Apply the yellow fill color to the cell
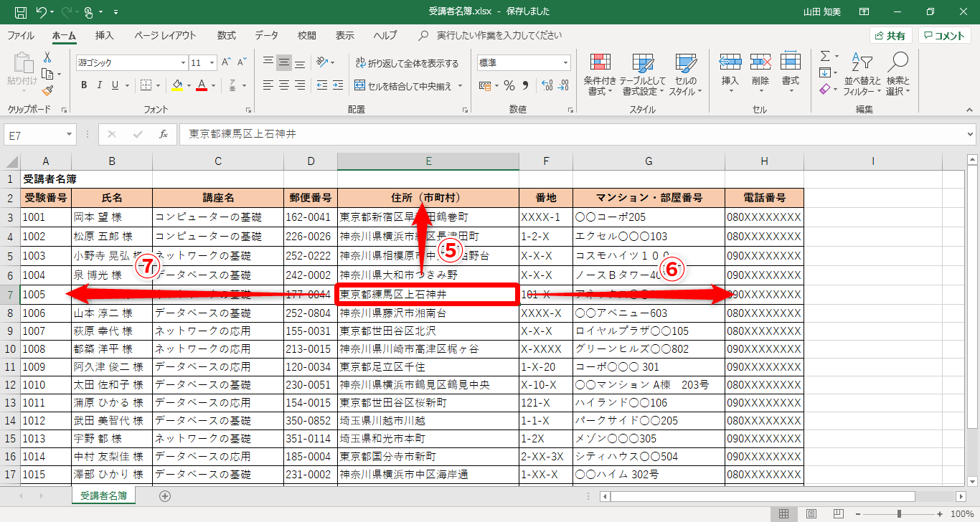Viewport: 980px width, 522px height. [x=178, y=86]
